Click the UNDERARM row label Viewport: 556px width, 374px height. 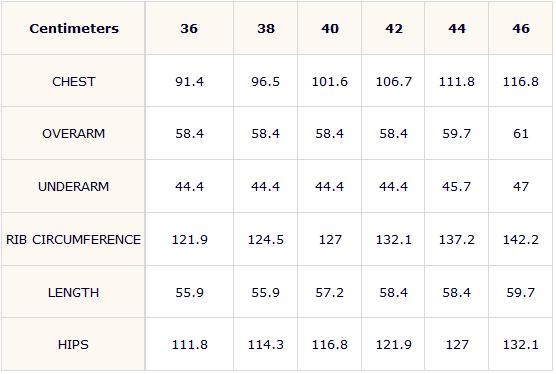pos(74,186)
